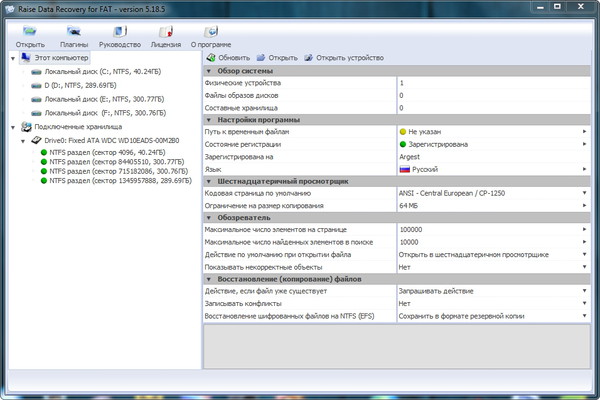Open Максимальное число найденных элементов arrow

tap(584, 242)
